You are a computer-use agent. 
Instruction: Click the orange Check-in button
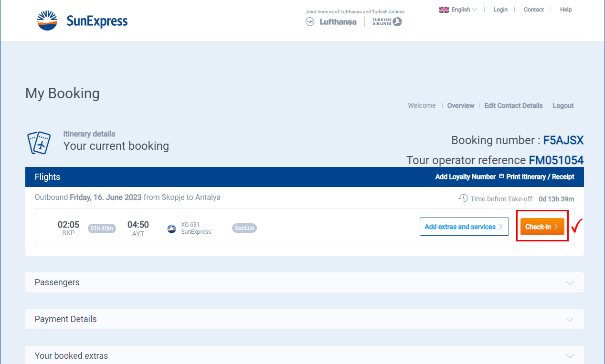point(542,227)
